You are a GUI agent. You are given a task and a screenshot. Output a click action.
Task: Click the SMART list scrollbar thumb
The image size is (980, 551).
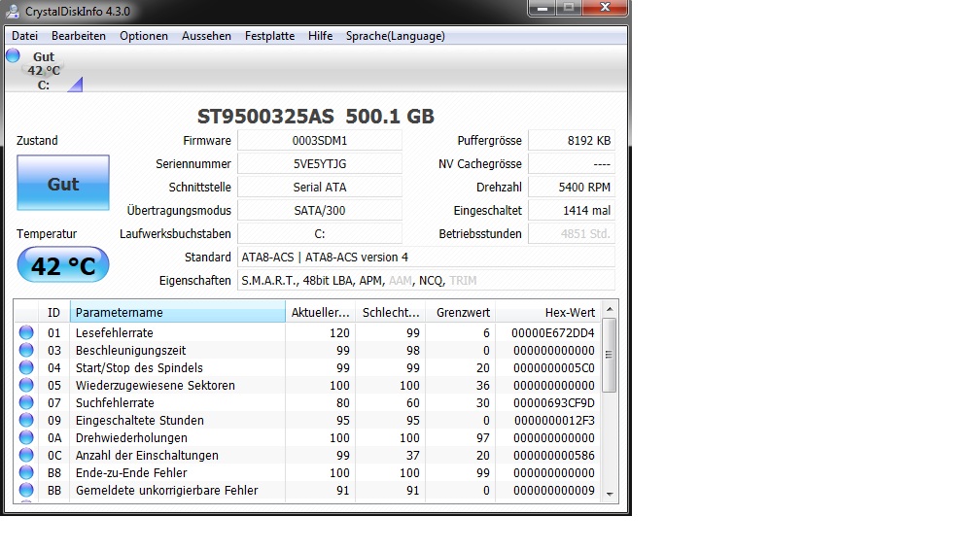[x=610, y=355]
